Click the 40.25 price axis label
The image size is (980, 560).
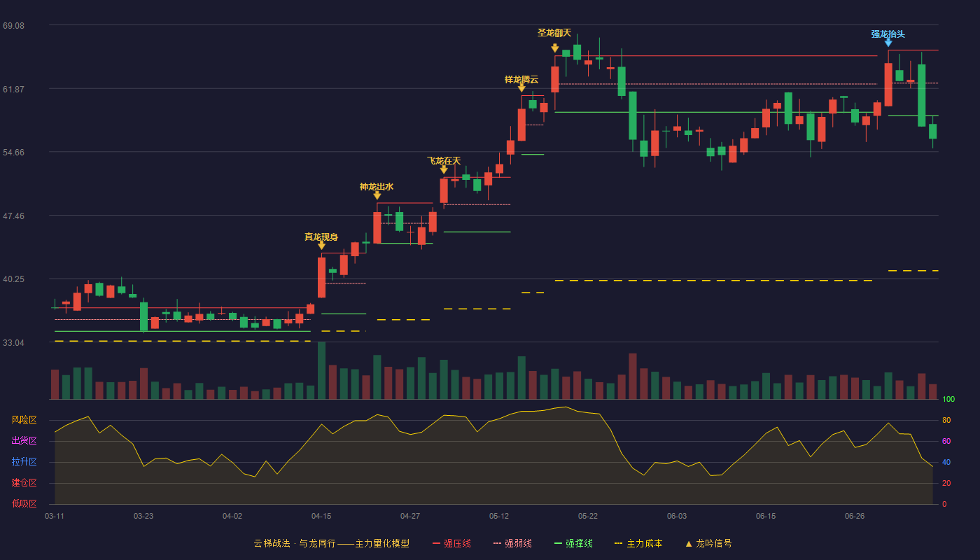(x=13, y=279)
